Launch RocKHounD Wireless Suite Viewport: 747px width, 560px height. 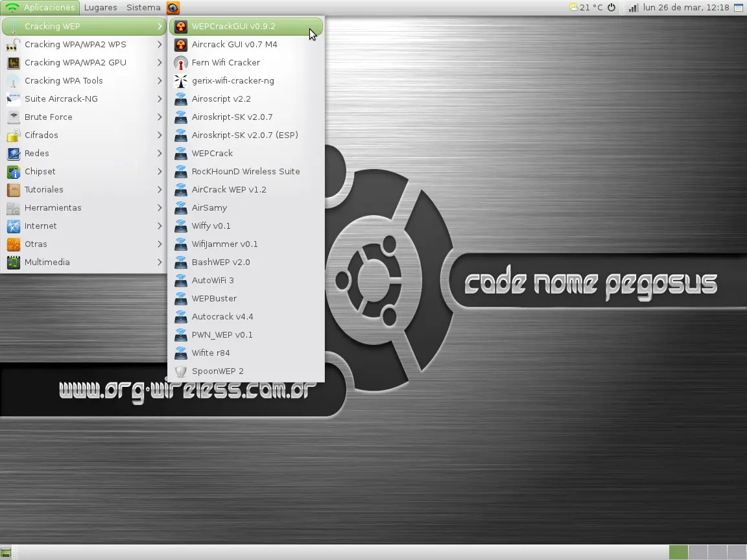click(246, 171)
